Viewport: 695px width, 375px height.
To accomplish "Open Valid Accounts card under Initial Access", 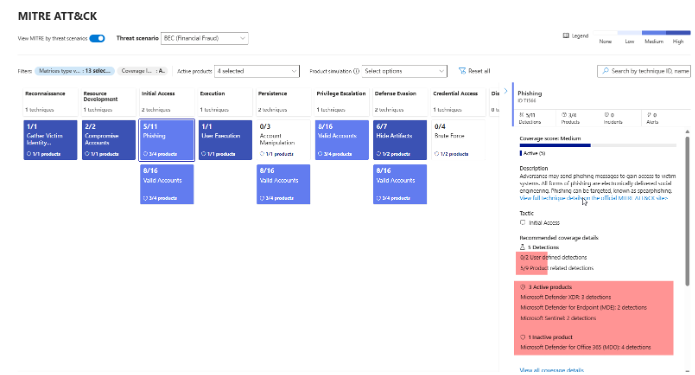I will pos(167,184).
